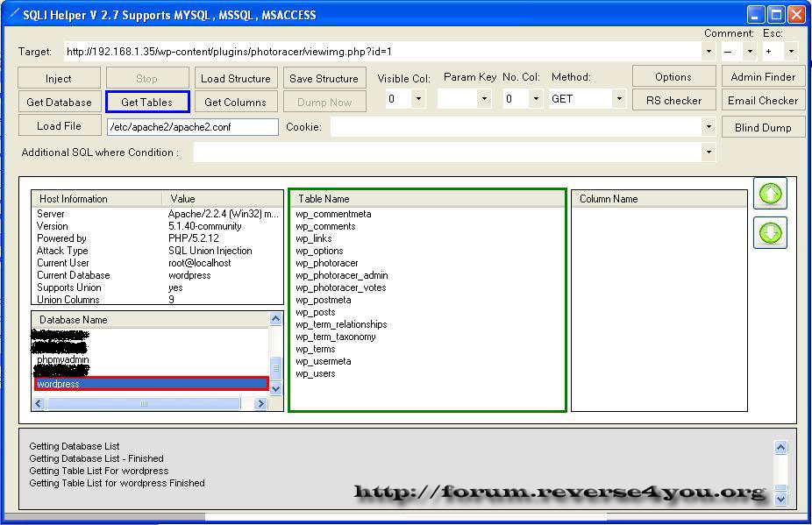This screenshot has width=812, height=525.
Task: Select wp_photoracer table
Action: (327, 263)
